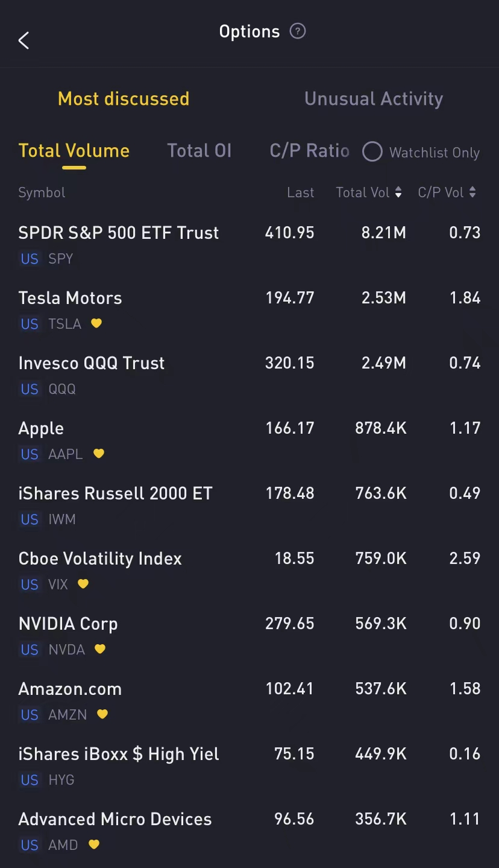Enable the Watchlist Only filter
Screen dimensions: 499x868
coord(372,152)
